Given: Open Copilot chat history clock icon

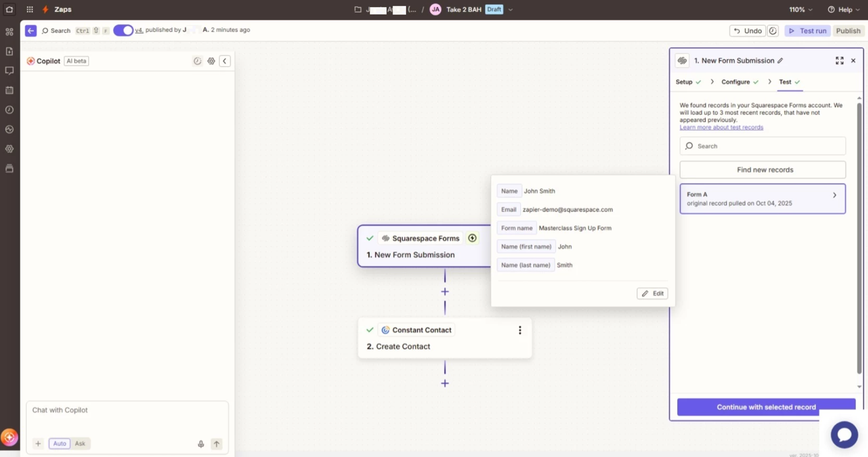Looking at the screenshot, I should pyautogui.click(x=197, y=61).
